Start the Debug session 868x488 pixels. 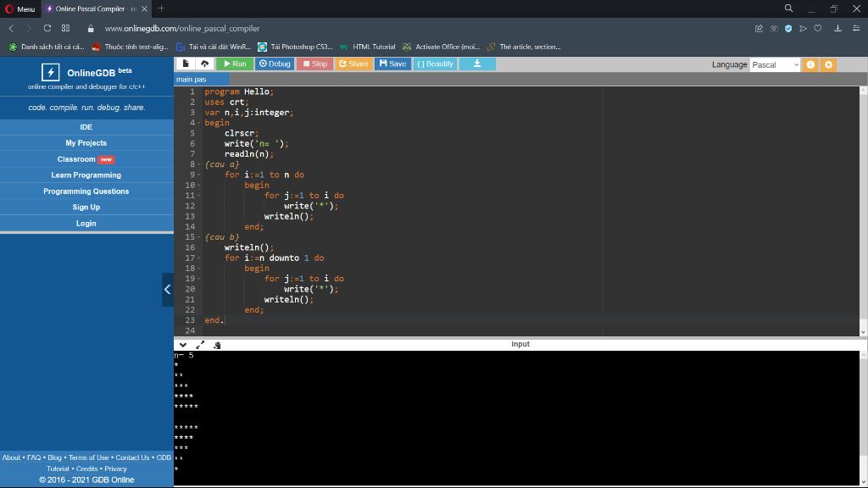click(275, 64)
